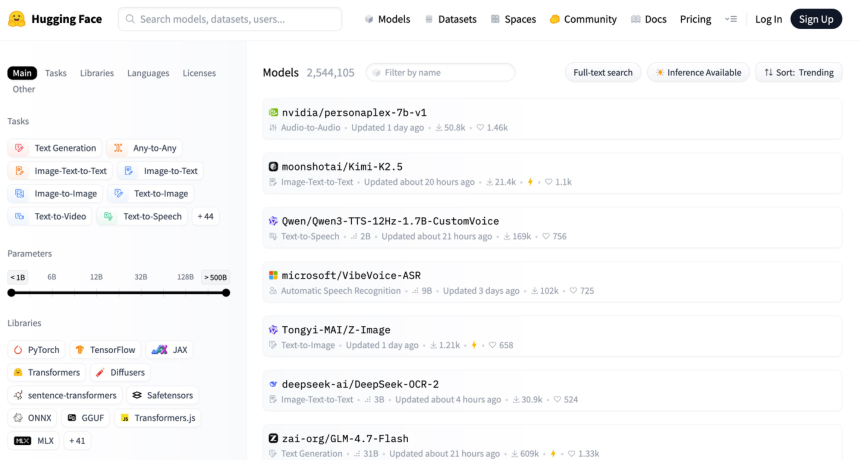Image resolution: width=860 pixels, height=460 pixels.
Task: Open the Sort: Trending dropdown
Action: [799, 72]
